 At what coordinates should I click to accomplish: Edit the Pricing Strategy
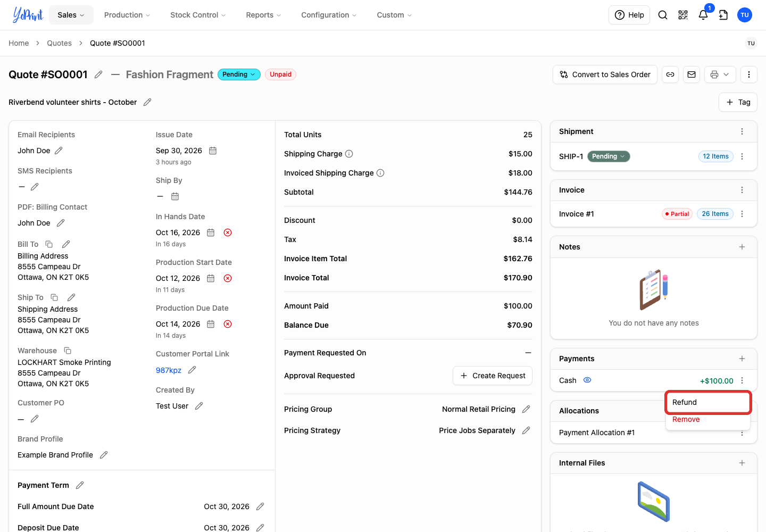[526, 430]
